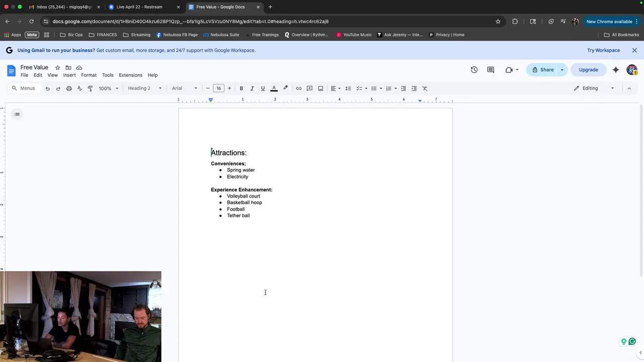
Task: Open a new browser tab
Action: coord(270,7)
